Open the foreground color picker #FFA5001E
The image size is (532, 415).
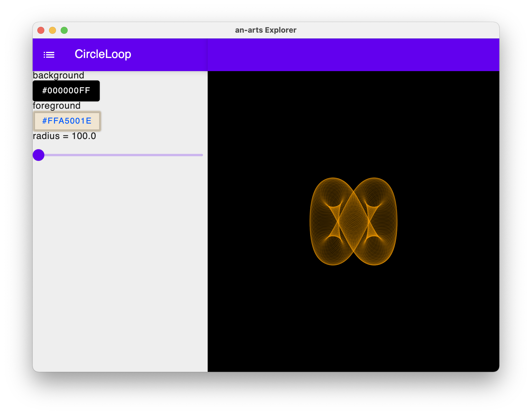pos(67,121)
